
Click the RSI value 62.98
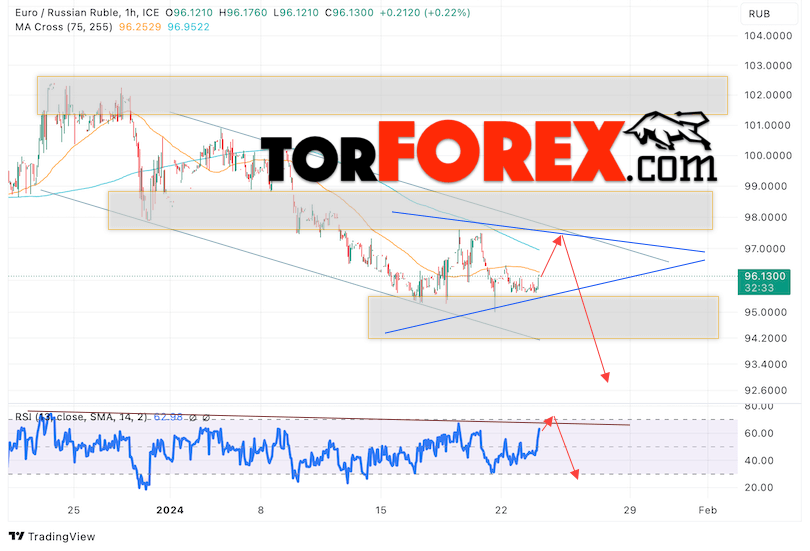(x=168, y=417)
